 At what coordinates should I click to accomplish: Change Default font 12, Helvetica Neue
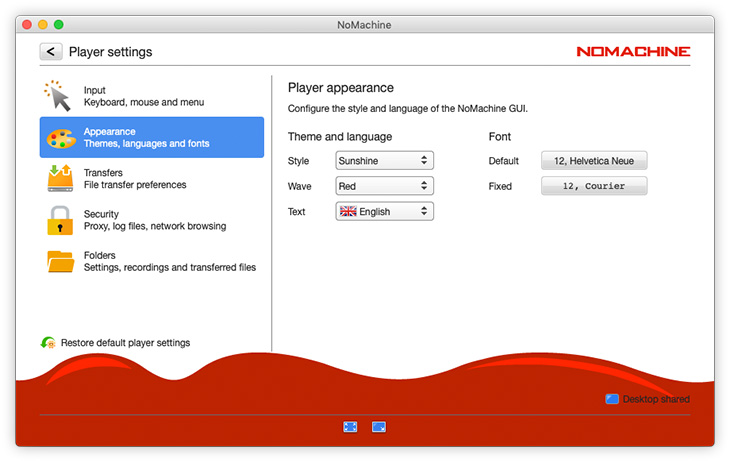click(594, 160)
